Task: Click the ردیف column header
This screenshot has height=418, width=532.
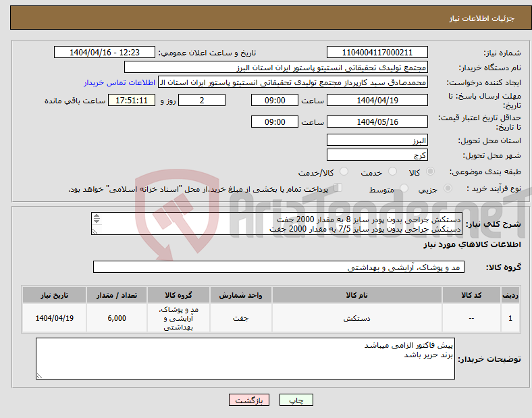Action: (510, 295)
